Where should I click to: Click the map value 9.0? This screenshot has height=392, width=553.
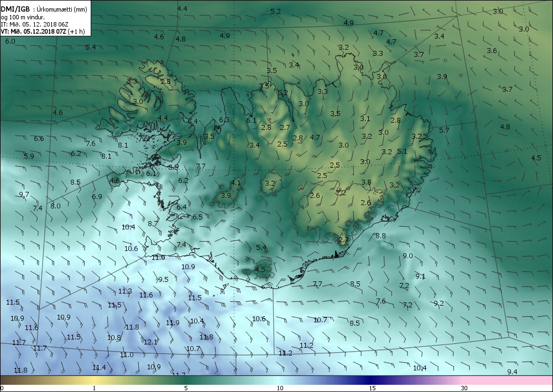408,256
